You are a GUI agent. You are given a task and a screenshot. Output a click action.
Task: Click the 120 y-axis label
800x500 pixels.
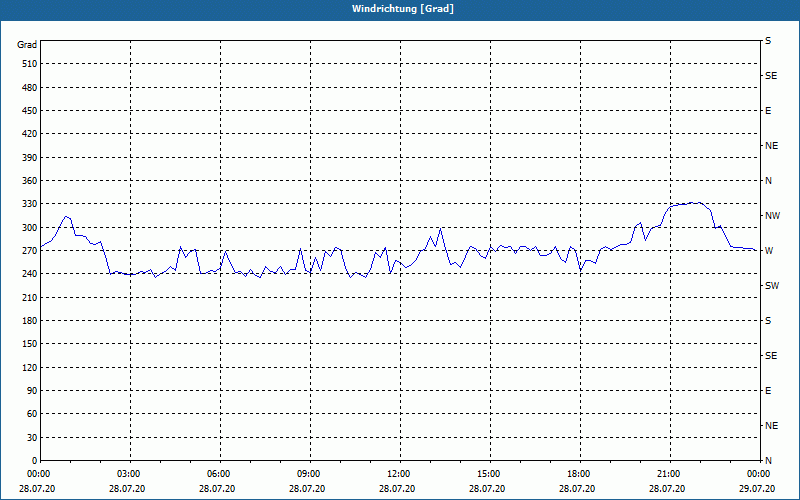(x=30, y=367)
